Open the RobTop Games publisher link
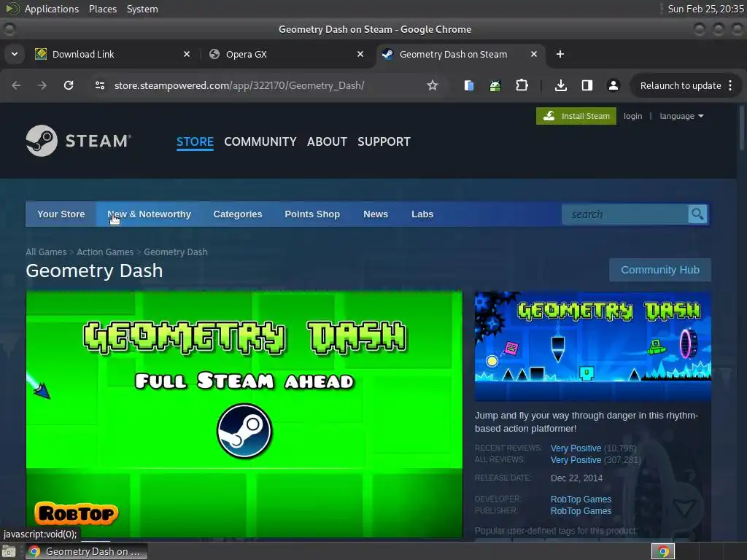The height and width of the screenshot is (560, 747). click(581, 511)
